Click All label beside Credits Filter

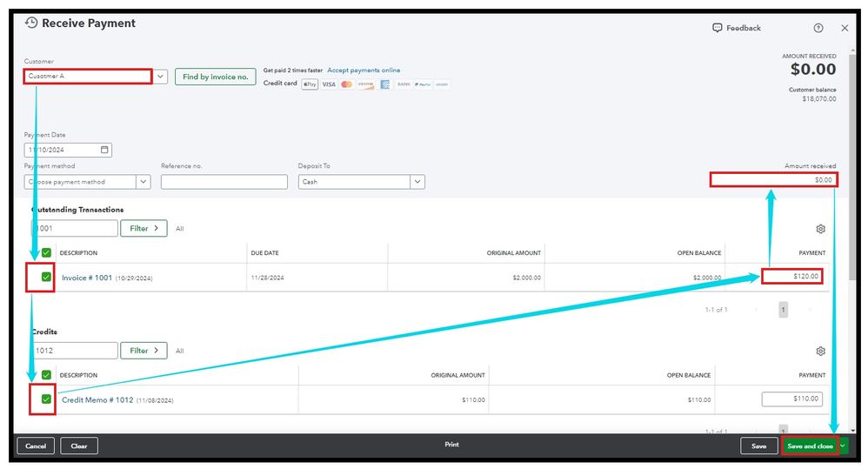tap(180, 351)
